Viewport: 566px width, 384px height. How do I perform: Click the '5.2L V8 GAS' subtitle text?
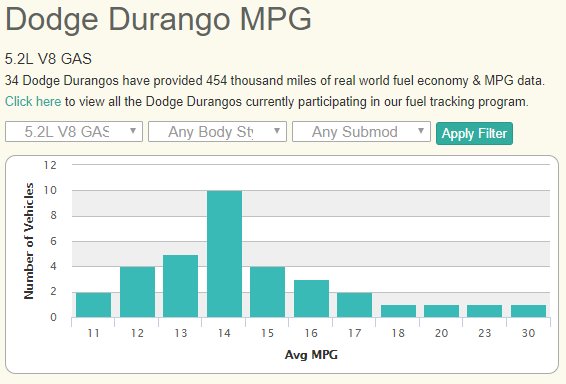[x=48, y=59]
